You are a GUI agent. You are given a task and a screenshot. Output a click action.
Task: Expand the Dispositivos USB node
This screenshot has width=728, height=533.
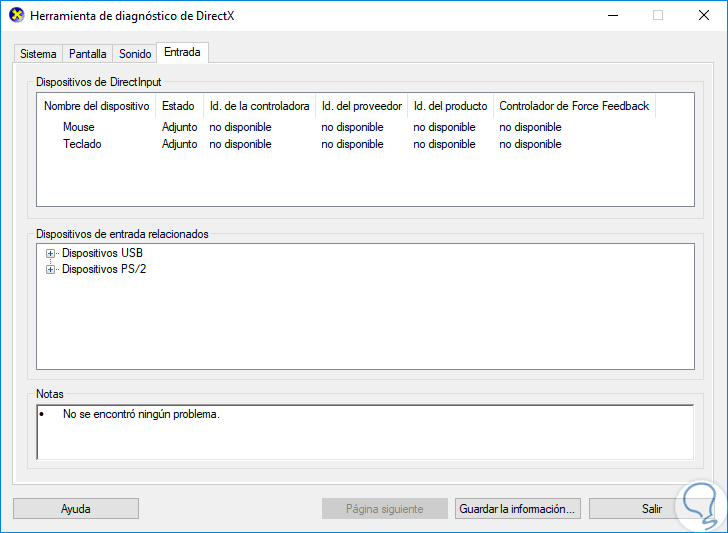(x=50, y=254)
